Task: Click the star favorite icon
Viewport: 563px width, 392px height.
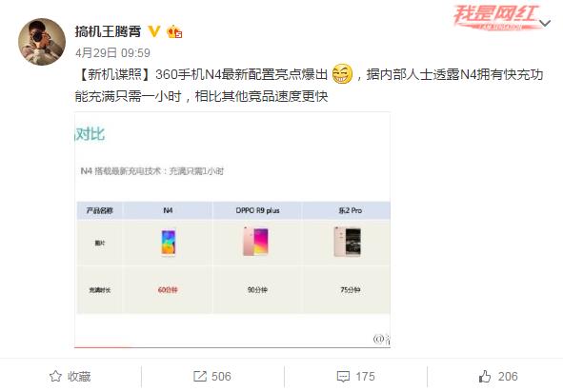Action: click(55, 376)
